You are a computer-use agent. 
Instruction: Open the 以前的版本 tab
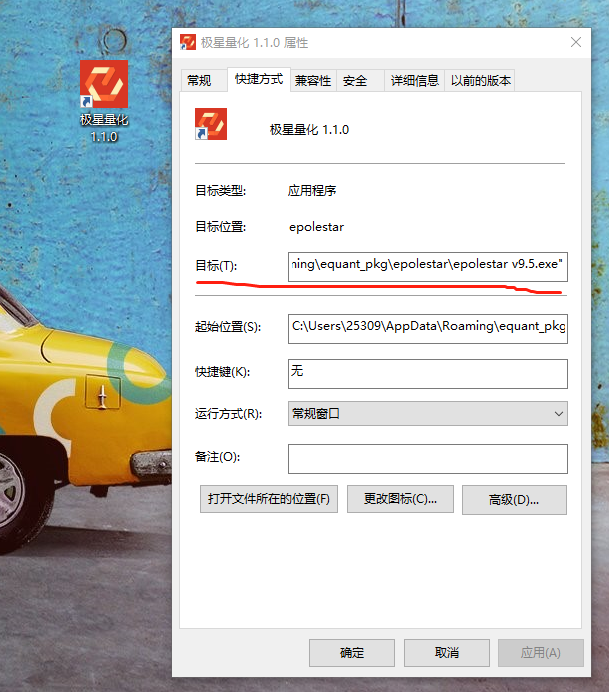tap(480, 80)
